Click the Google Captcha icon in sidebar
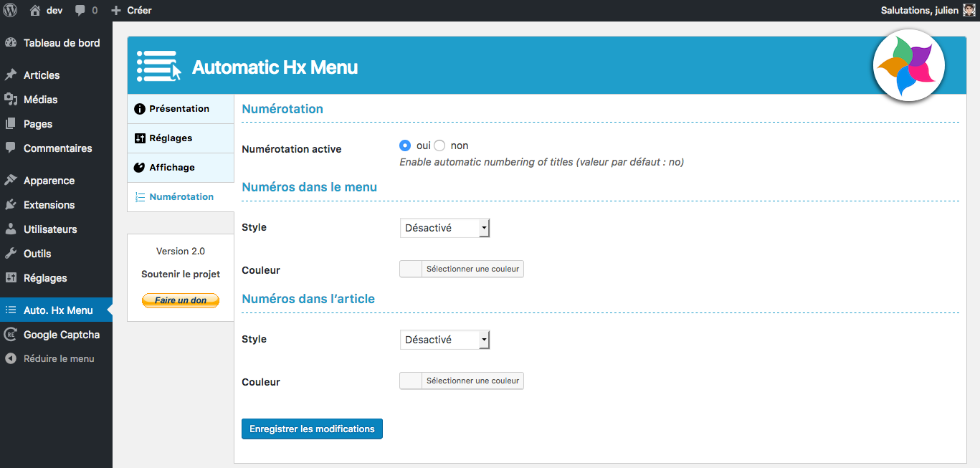The width and height of the screenshot is (980, 468). tap(11, 335)
